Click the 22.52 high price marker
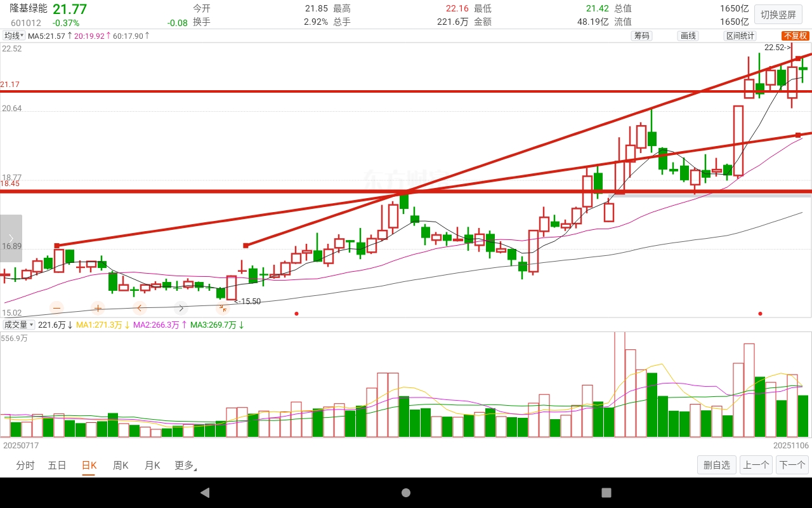 [778, 48]
